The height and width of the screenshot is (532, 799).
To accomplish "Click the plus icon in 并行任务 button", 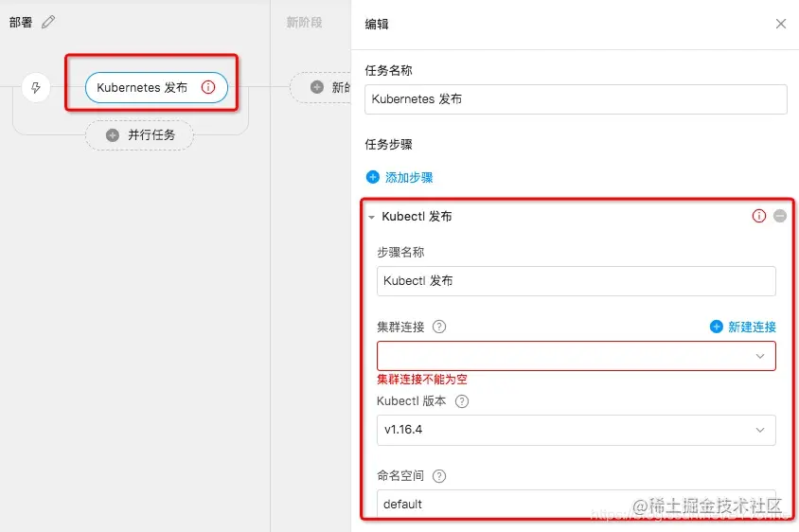I will (113, 135).
